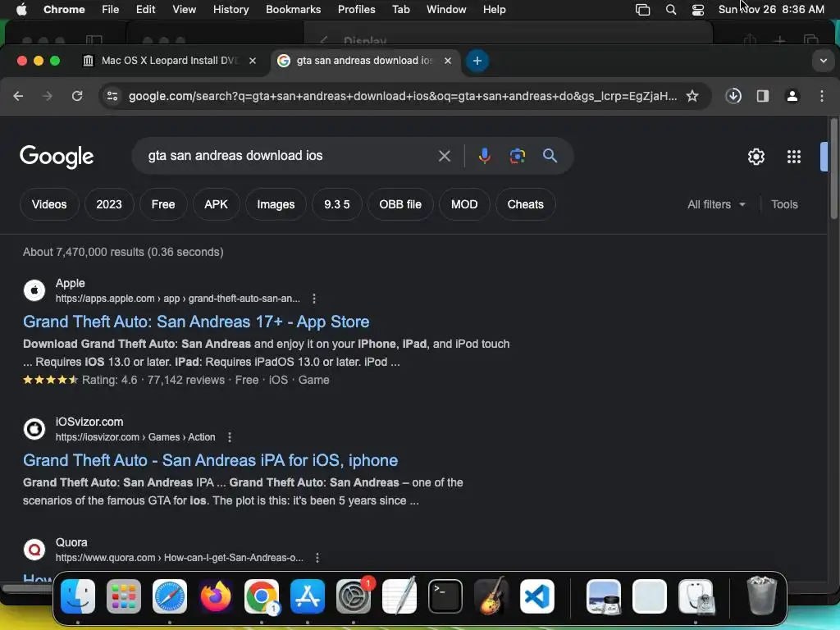Open Chrome profile avatar
The width and height of the screenshot is (840, 630).
[x=792, y=96]
